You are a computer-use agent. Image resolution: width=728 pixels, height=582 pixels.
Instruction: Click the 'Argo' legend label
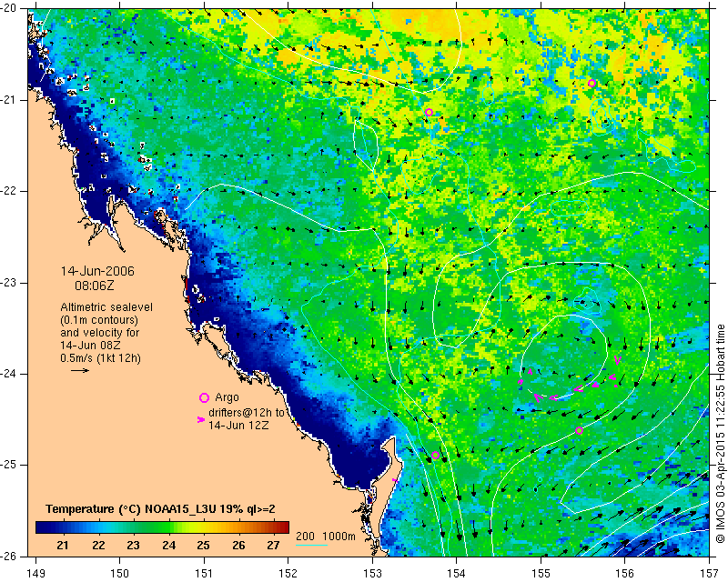[x=227, y=397]
